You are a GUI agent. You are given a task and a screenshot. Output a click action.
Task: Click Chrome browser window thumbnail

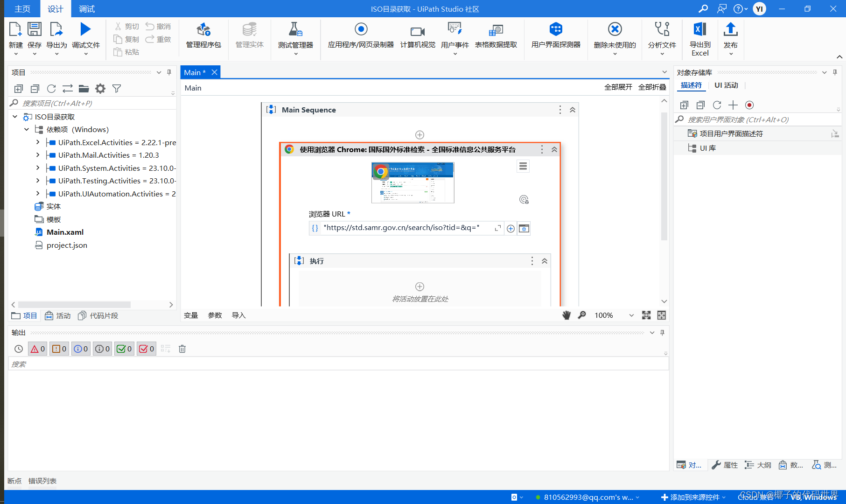[413, 182]
